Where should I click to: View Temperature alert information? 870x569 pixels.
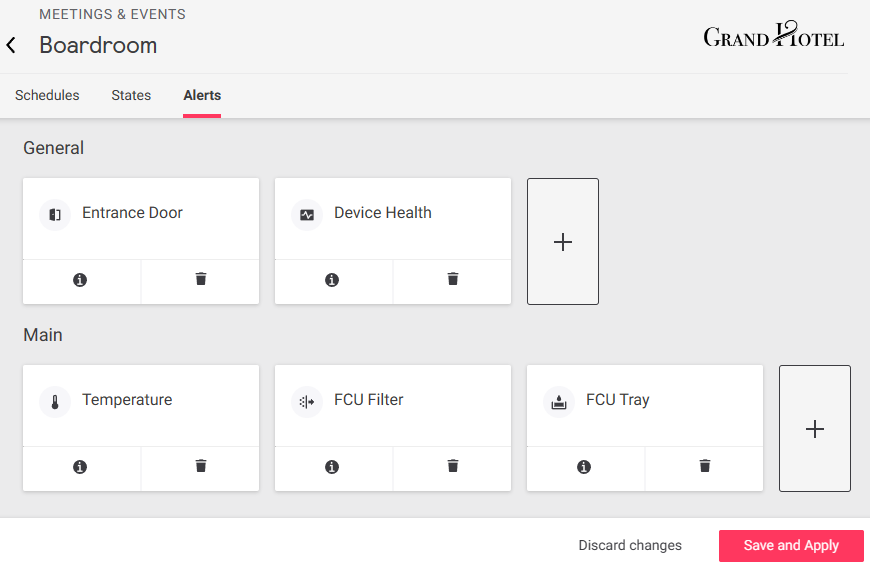point(80,467)
